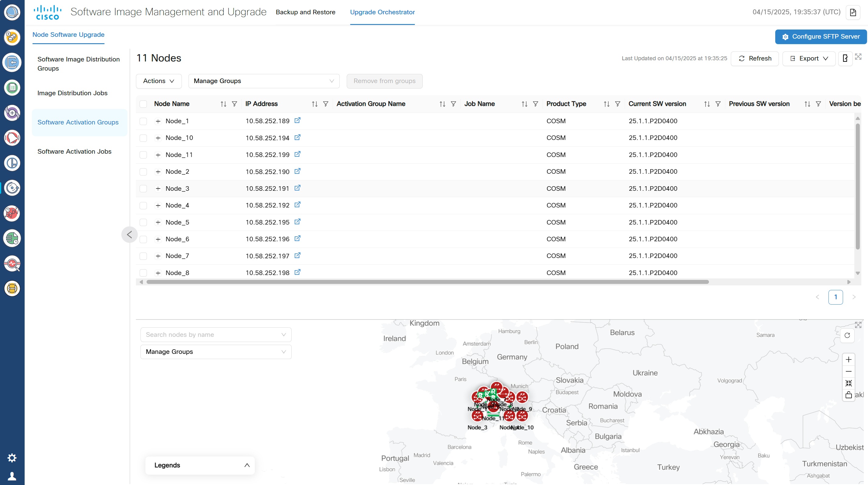This screenshot has width=868, height=485.
Task: Check the Node_2 row checkbox
Action: tap(143, 172)
